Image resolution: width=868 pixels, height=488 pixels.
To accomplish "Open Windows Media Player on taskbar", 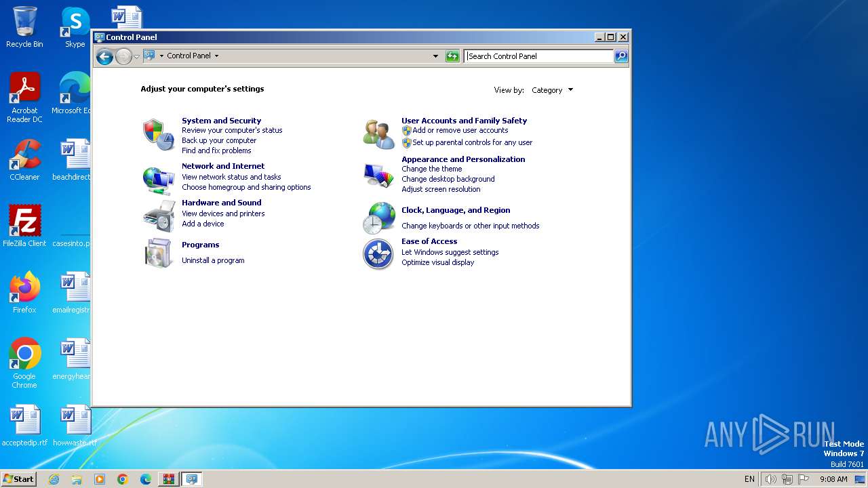I will (x=100, y=479).
